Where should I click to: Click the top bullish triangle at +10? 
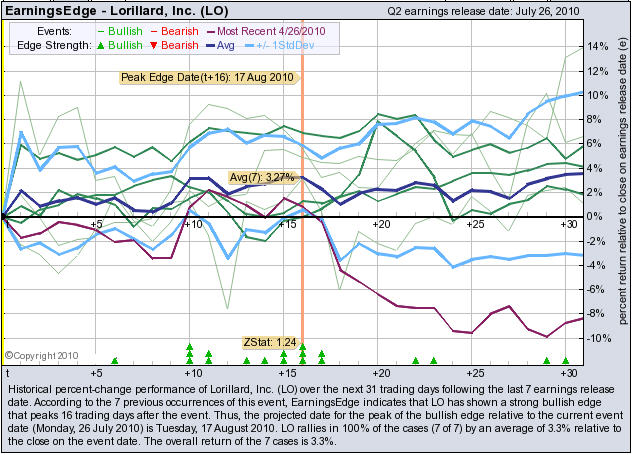click(x=189, y=346)
